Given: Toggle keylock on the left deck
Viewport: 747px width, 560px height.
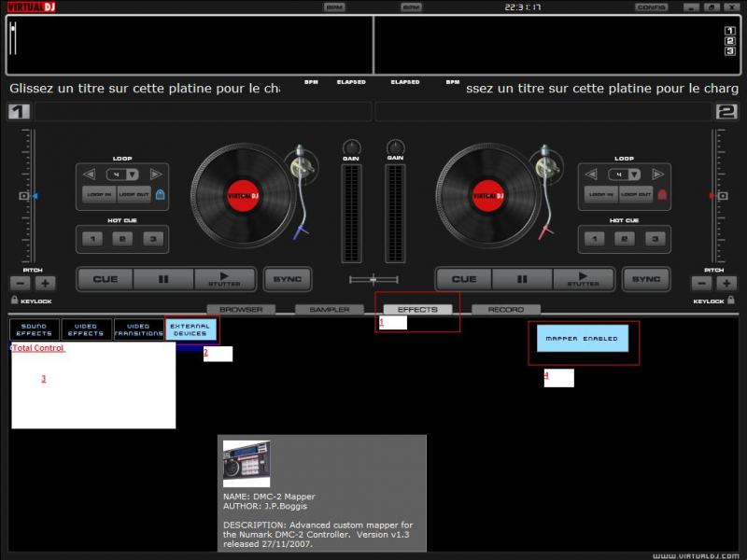Looking at the screenshot, I should (15, 301).
